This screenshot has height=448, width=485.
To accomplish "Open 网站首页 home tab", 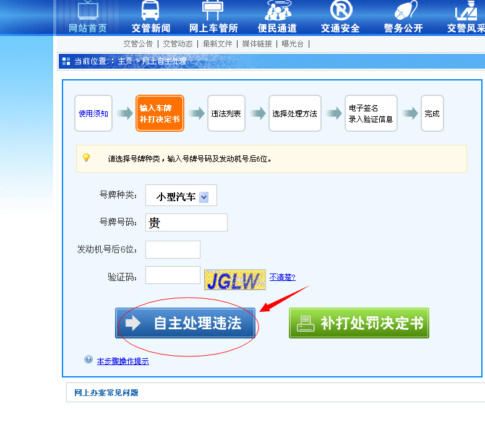I will click(x=88, y=28).
